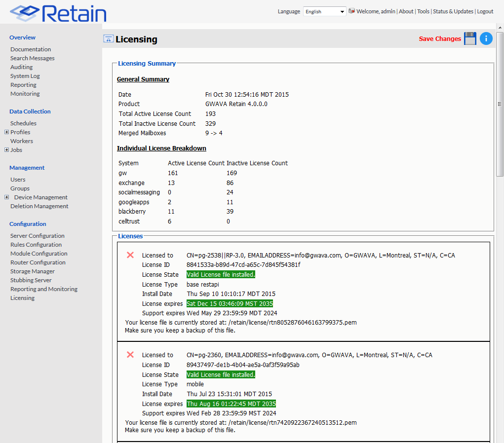Open the Language dropdown set to English
The width and height of the screenshot is (504, 443).
tap(324, 11)
